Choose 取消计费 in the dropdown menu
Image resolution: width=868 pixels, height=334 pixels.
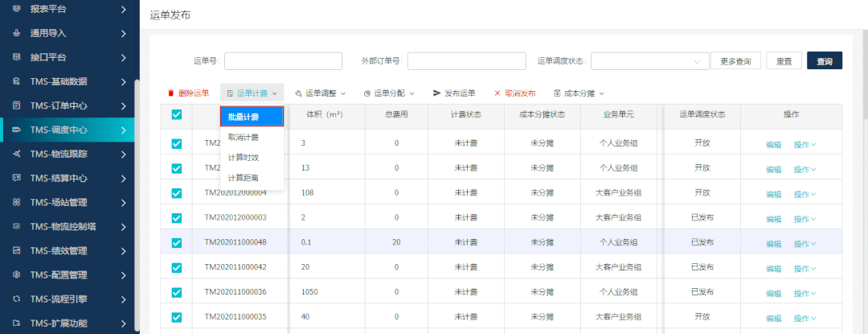[244, 138]
